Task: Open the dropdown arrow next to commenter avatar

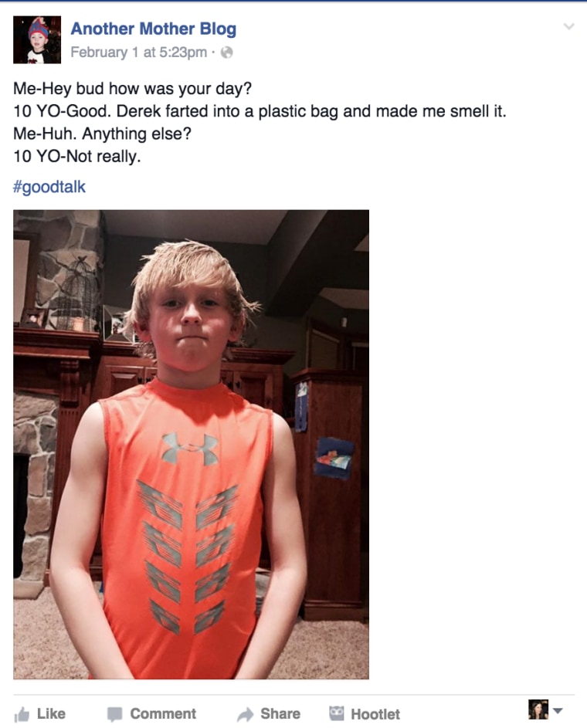Action: (558, 710)
